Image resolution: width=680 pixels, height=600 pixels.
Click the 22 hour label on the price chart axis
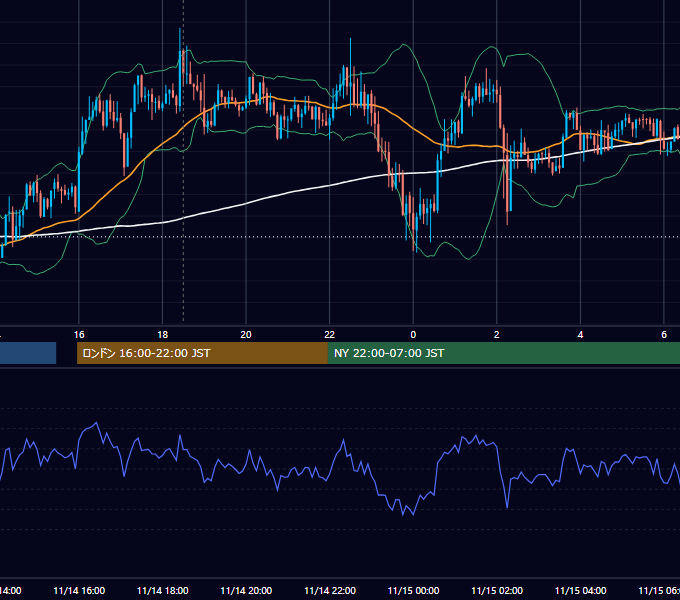[x=330, y=335]
